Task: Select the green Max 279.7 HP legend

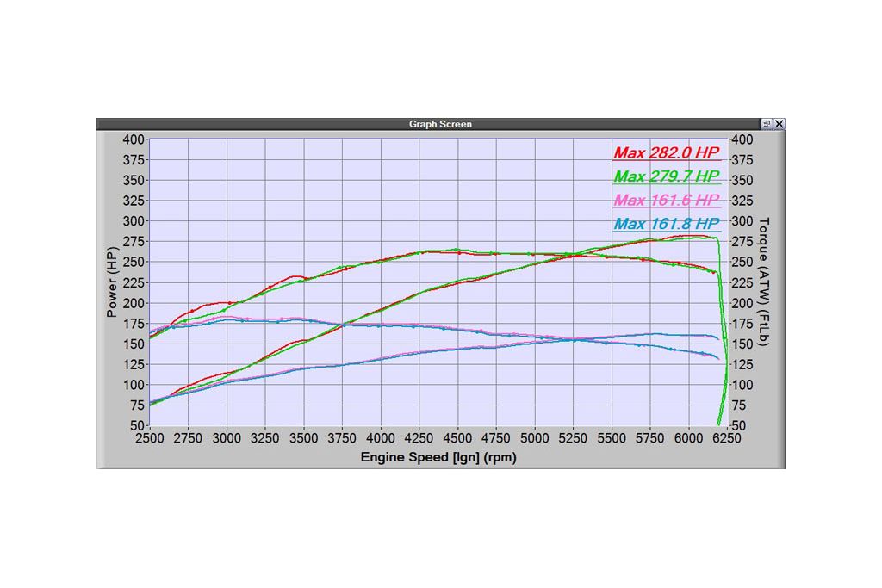Action: (667, 176)
